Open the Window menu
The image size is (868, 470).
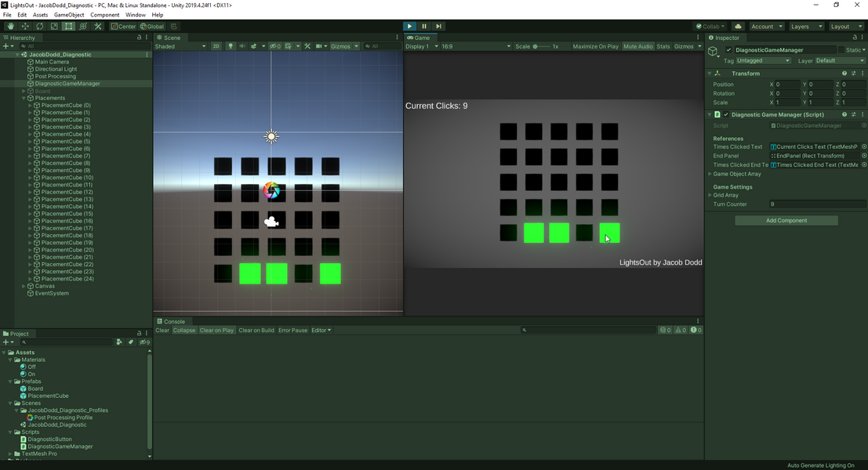pos(136,15)
